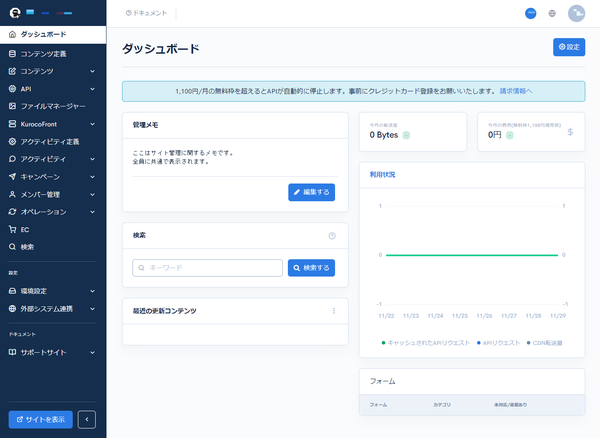Open the ドキュメント link in header
This screenshot has width=600, height=438.
(147, 13)
